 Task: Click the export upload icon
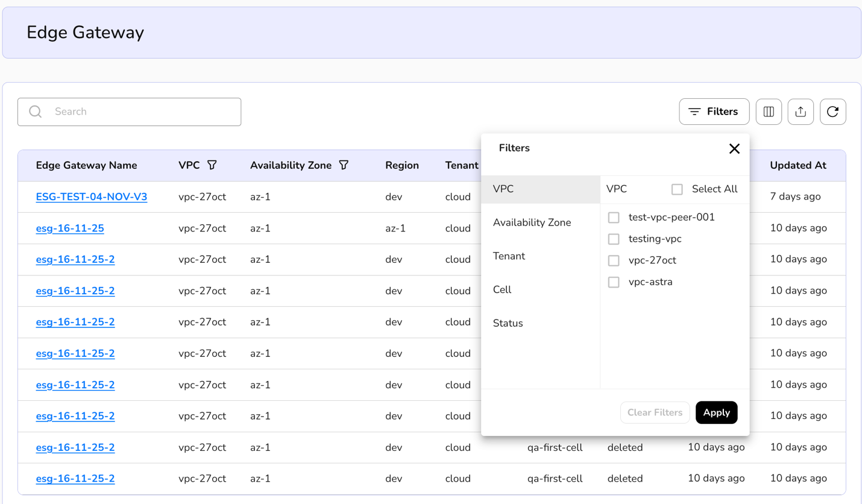click(x=801, y=112)
